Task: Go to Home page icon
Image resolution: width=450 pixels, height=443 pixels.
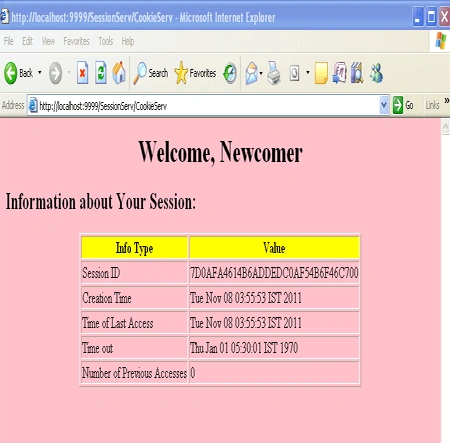Action: click(x=119, y=72)
